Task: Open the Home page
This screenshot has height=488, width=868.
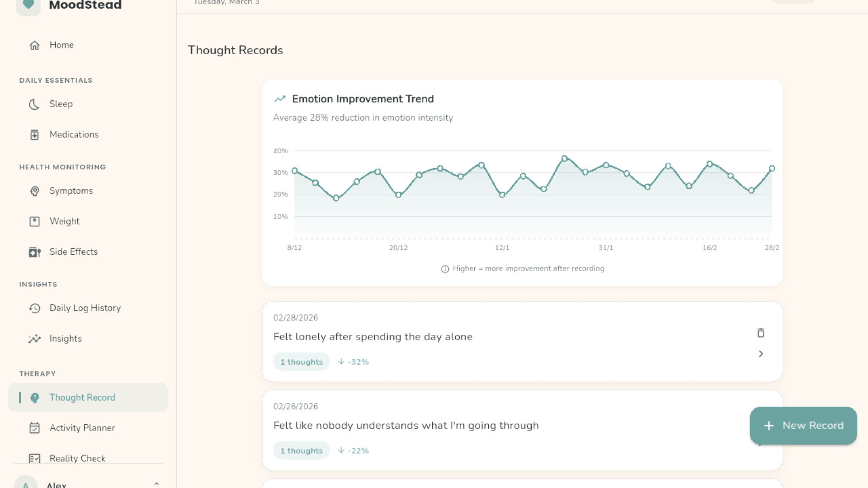Action: (61, 45)
